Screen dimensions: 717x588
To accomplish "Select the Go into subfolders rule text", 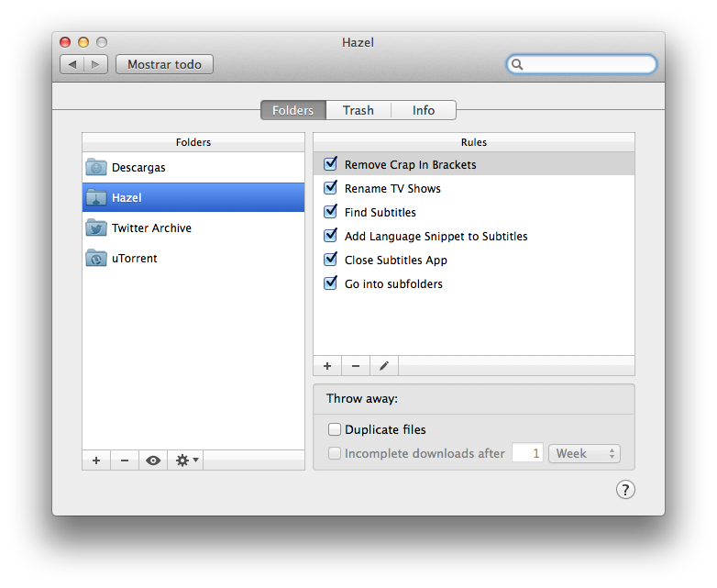I will click(393, 283).
